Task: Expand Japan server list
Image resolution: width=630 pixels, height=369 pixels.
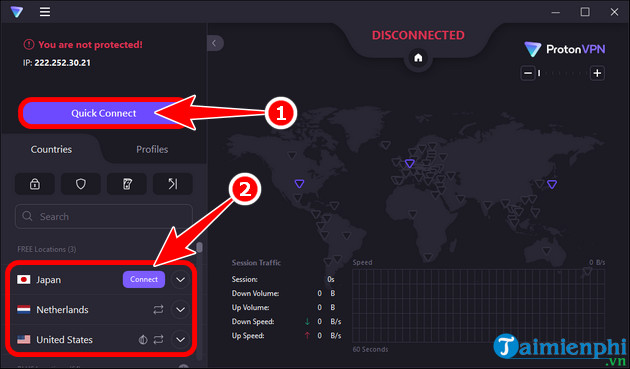Action: (180, 280)
